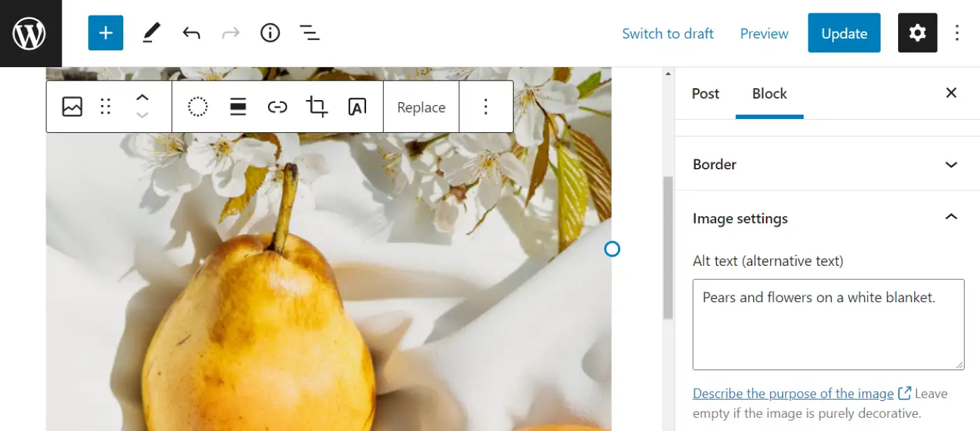
Task: Click the block drag handle dots
Action: click(106, 106)
